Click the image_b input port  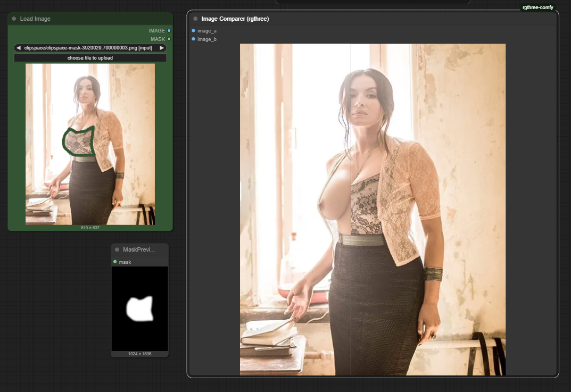point(193,39)
